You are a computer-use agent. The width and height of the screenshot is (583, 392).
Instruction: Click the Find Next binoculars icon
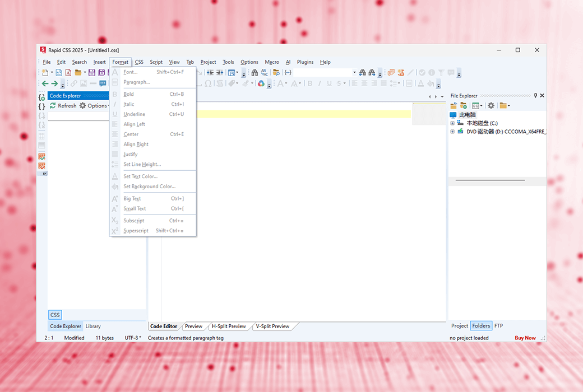click(x=372, y=72)
